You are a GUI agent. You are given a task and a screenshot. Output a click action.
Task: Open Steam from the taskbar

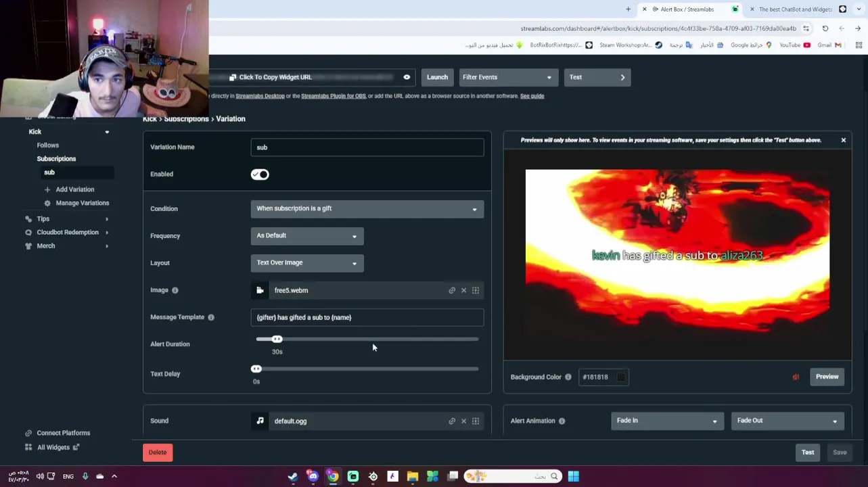tap(293, 476)
